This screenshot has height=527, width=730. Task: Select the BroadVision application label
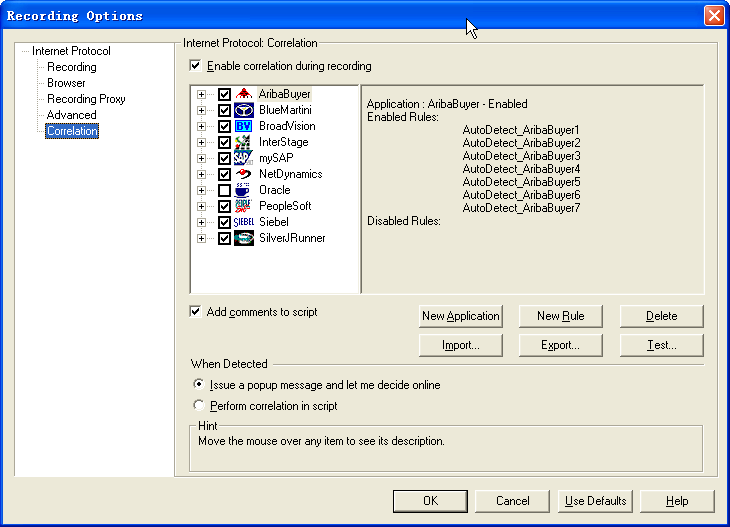287,126
